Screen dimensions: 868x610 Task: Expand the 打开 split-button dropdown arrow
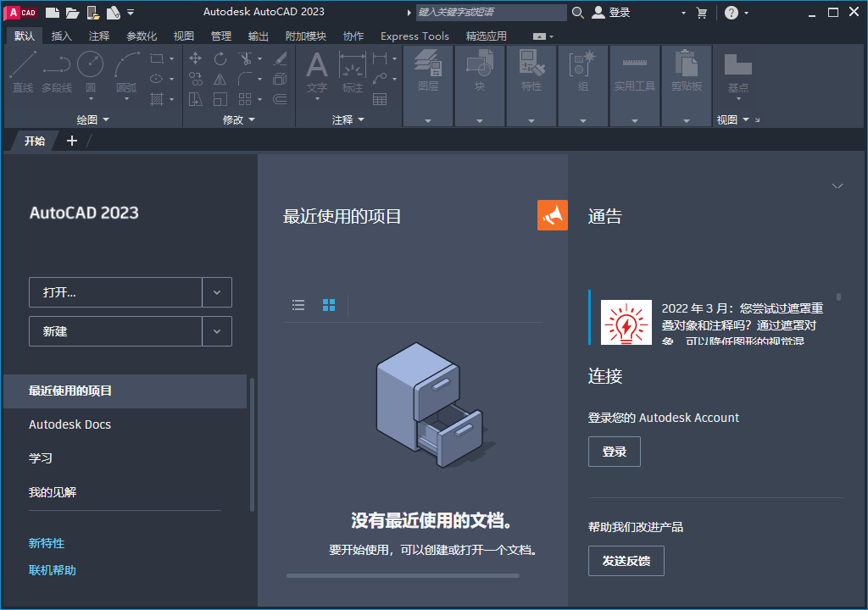click(x=217, y=292)
